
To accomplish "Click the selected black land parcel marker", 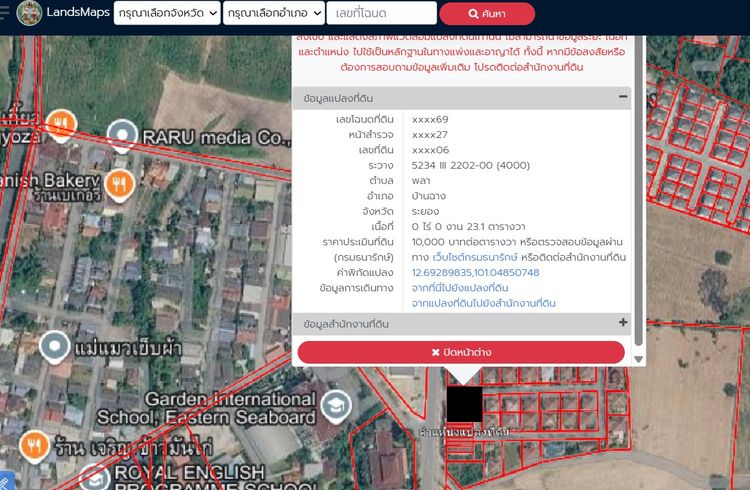I will (x=464, y=404).
